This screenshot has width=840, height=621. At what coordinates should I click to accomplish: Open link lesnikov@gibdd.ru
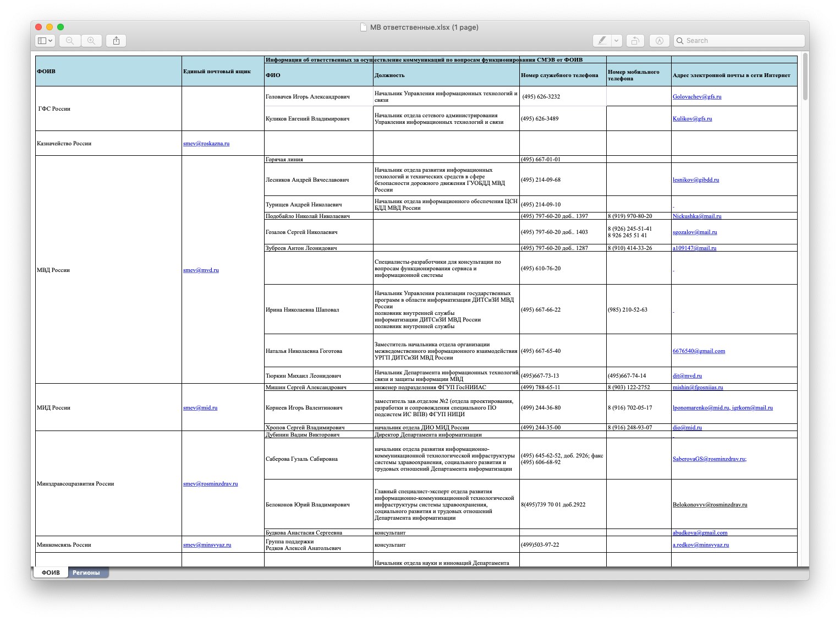tap(696, 179)
